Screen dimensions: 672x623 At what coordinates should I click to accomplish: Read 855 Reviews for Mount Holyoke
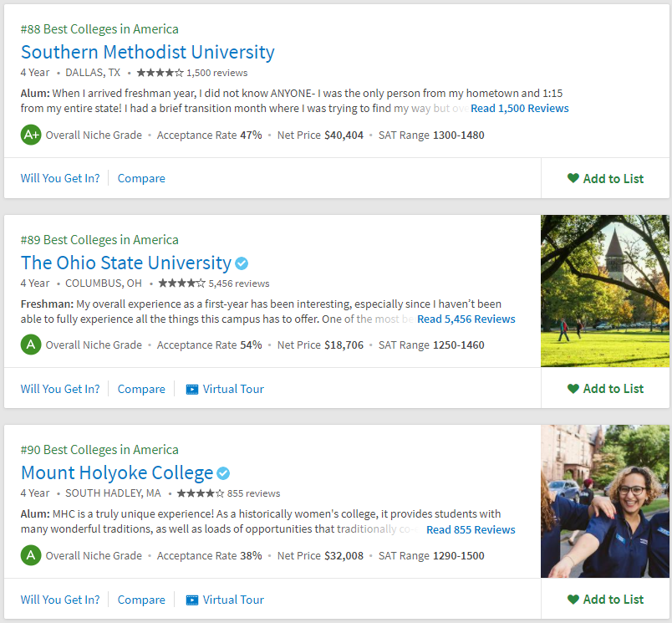point(471,530)
